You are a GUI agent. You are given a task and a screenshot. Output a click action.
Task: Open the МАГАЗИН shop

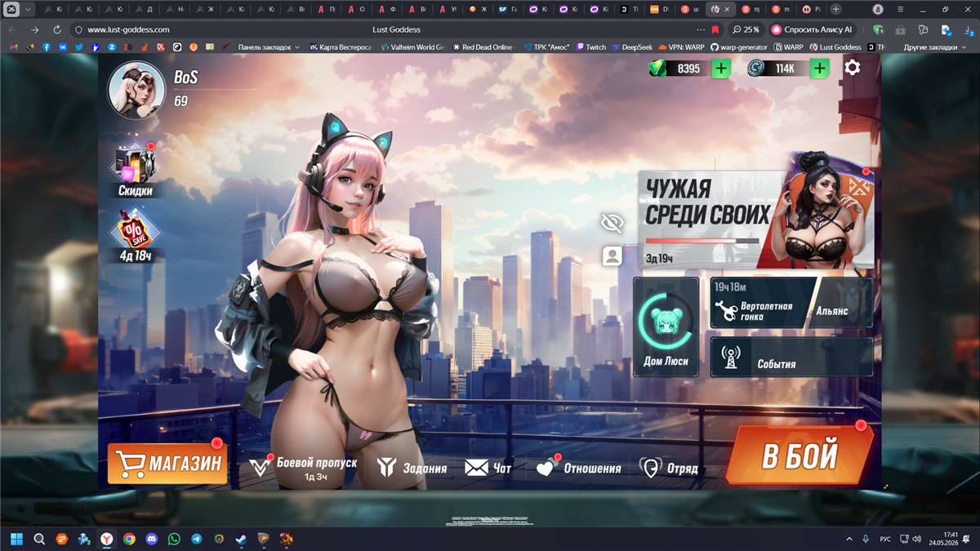tap(167, 464)
